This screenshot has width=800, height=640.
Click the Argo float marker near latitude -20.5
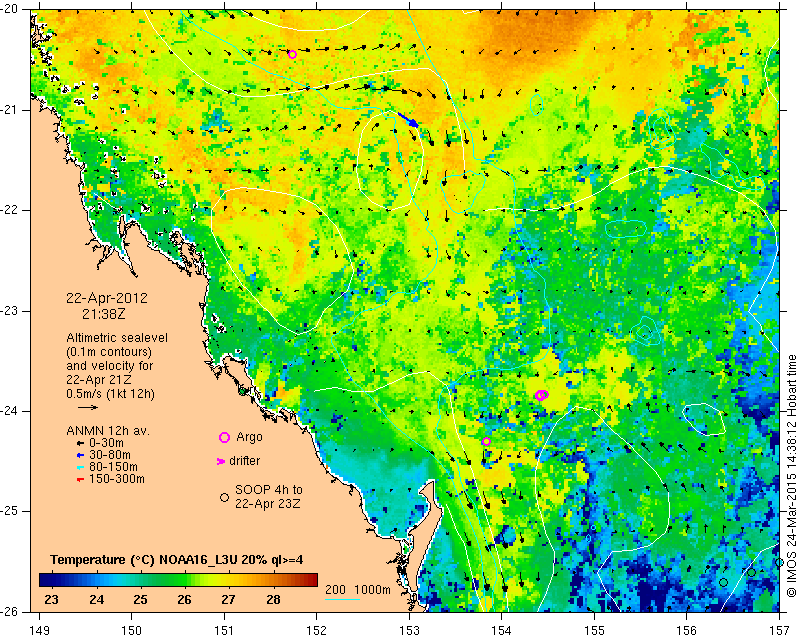coord(292,55)
